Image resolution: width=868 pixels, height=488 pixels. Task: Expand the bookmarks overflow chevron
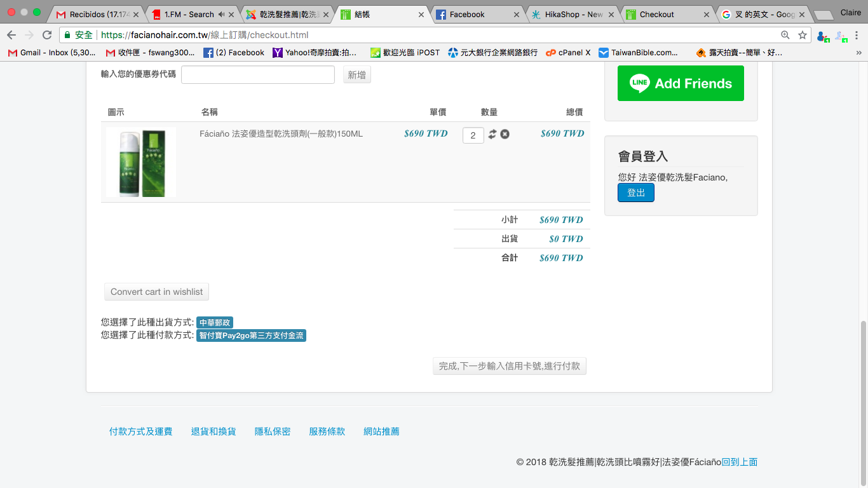click(x=858, y=53)
